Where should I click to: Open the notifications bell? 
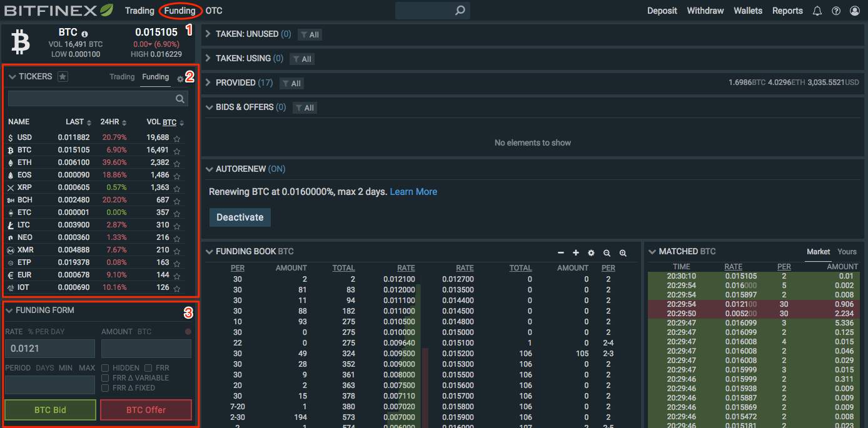[817, 11]
